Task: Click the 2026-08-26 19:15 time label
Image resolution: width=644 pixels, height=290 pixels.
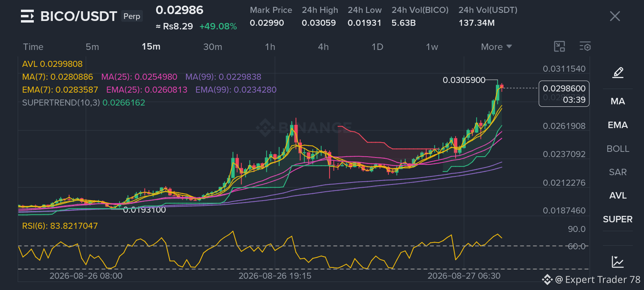Action: click(x=275, y=276)
